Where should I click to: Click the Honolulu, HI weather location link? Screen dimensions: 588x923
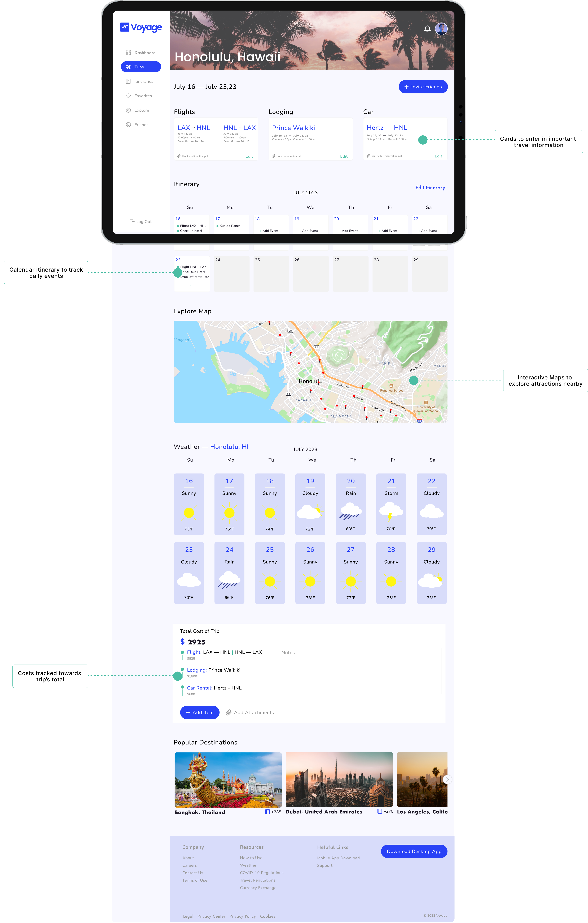point(229,447)
